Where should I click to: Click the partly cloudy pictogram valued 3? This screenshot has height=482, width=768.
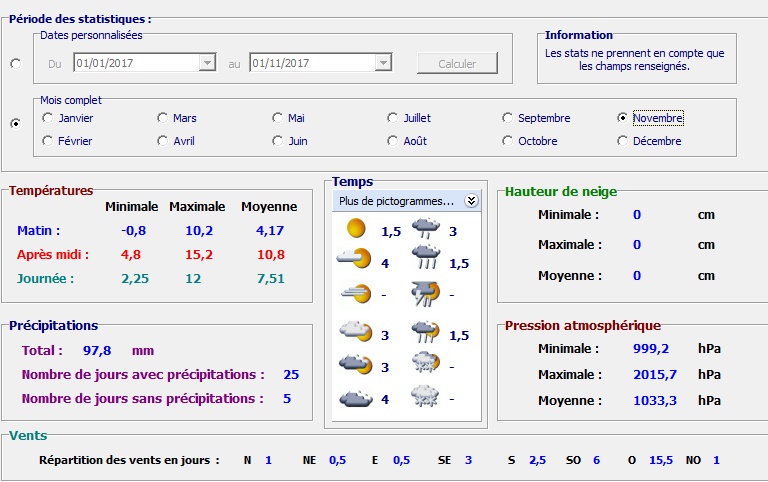(x=356, y=331)
